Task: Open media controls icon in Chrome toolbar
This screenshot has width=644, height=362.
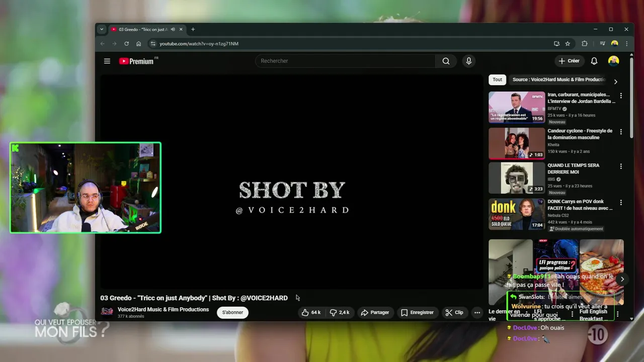Action: [x=602, y=44]
